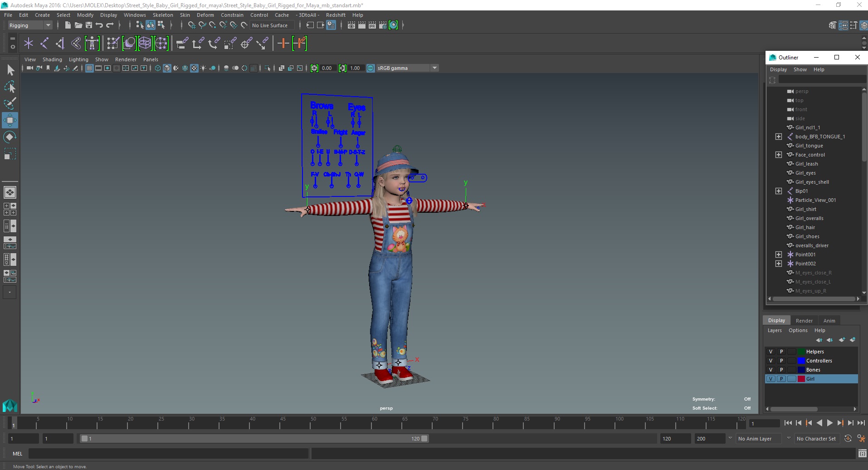
Task: Switch to the Anim layer tab
Action: pos(829,321)
